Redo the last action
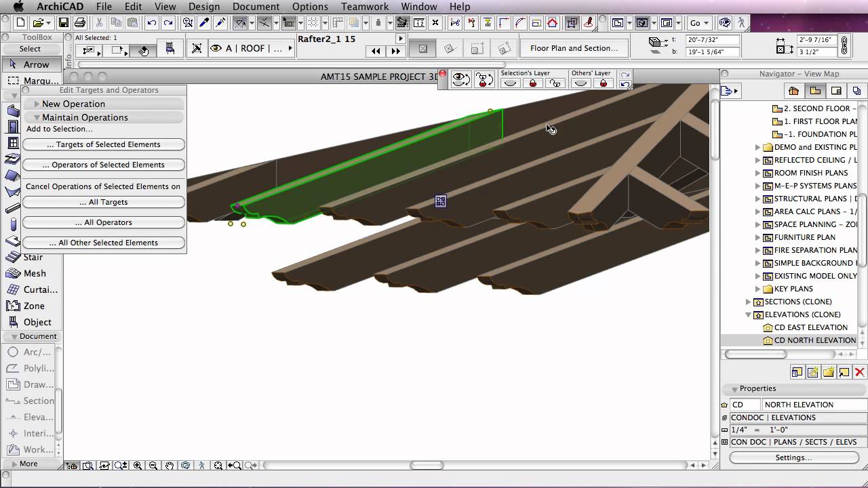868x488 pixels. (x=167, y=22)
